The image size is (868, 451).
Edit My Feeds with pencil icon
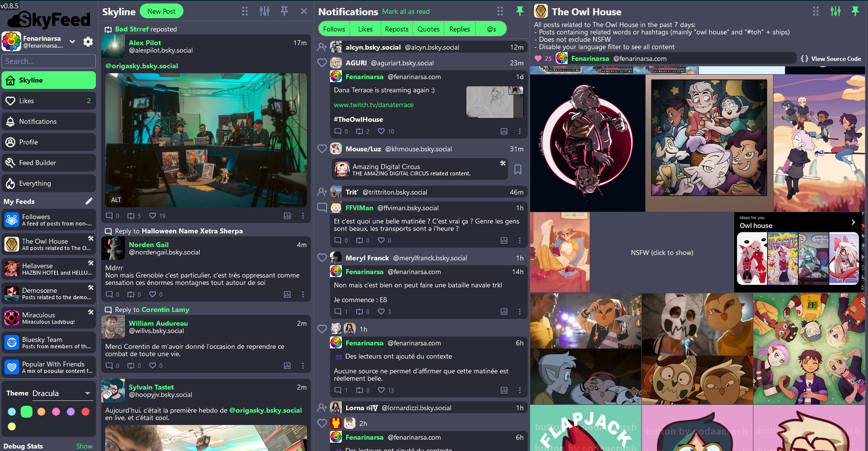coord(89,201)
